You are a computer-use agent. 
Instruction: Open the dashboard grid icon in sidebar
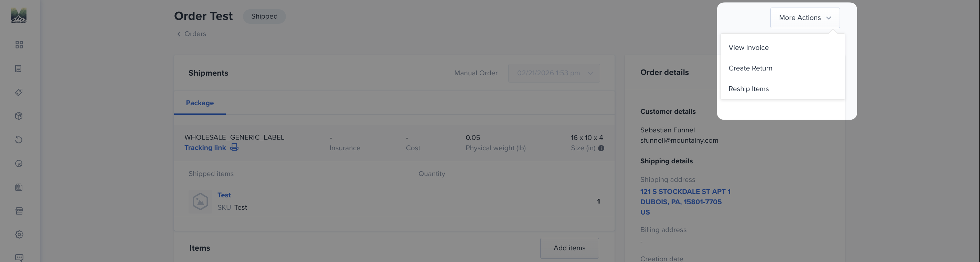[x=19, y=45]
